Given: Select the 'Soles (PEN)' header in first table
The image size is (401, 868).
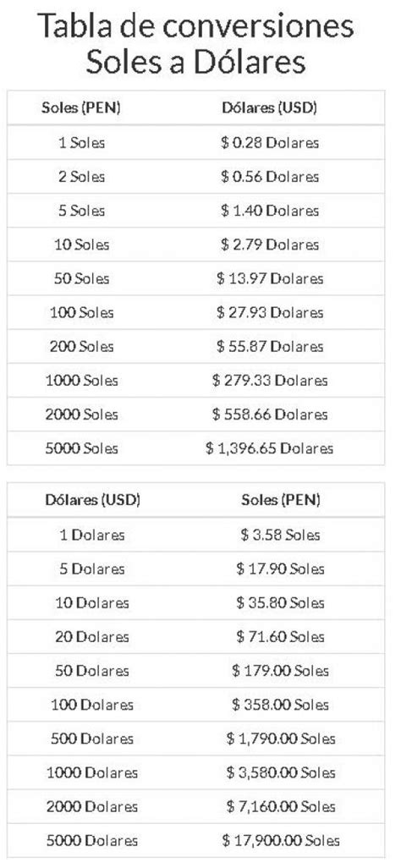Looking at the screenshot, I should (81, 108).
